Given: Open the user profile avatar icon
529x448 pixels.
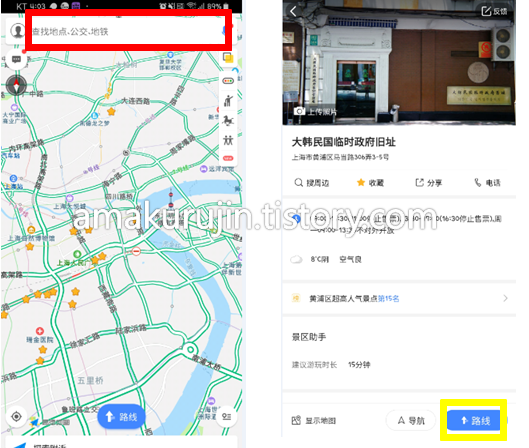Looking at the screenshot, I should click(x=17, y=31).
